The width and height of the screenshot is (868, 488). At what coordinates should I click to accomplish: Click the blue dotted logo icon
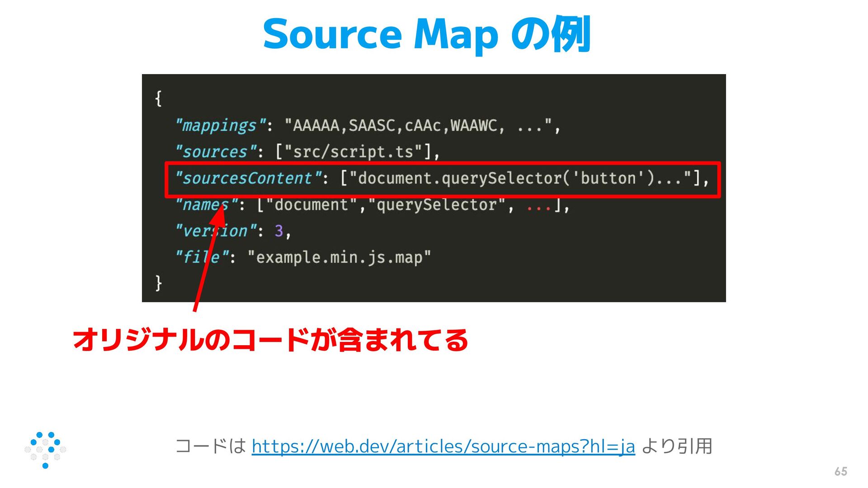click(45, 450)
